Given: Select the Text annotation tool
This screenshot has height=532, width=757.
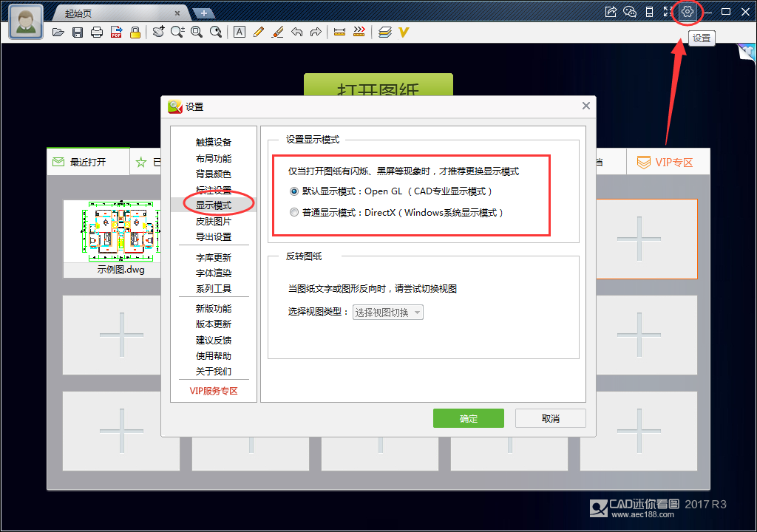Looking at the screenshot, I should [x=240, y=32].
